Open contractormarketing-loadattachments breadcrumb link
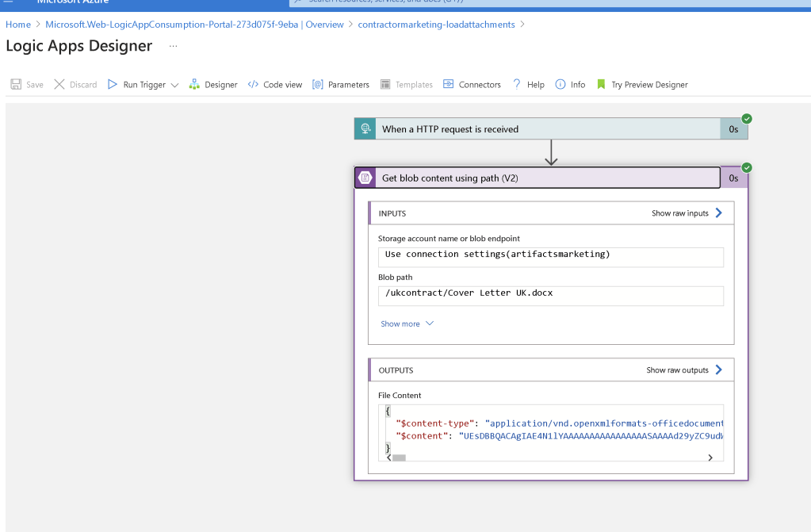Viewport: 811px width, 532px height. coord(436,25)
